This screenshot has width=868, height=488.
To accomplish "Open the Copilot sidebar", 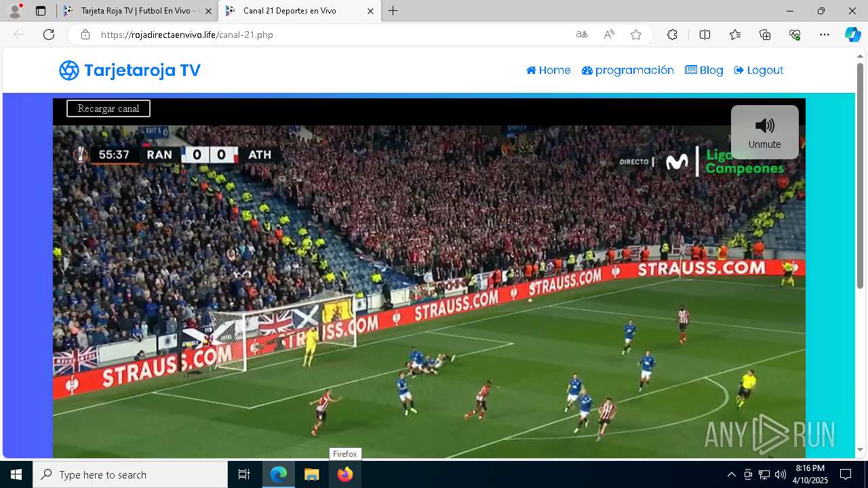I will (x=852, y=35).
